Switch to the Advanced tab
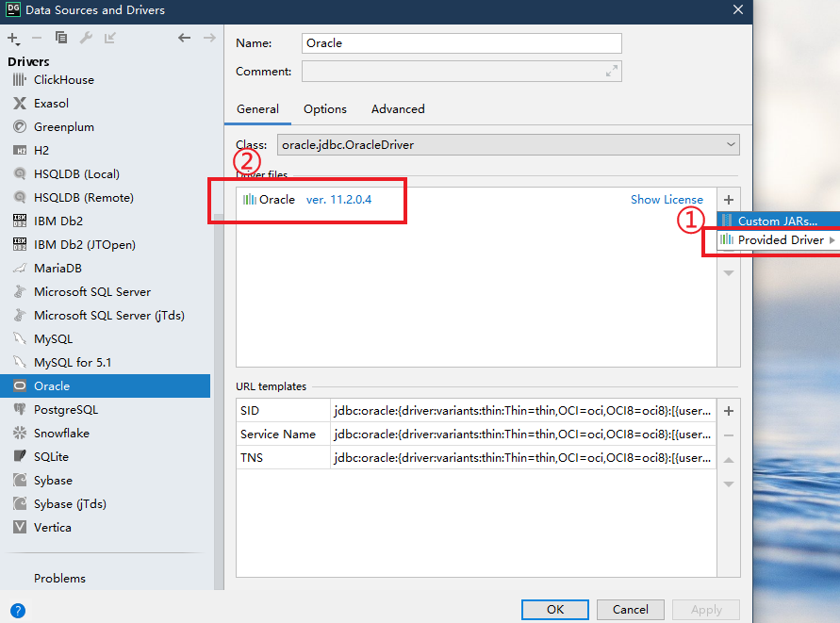The image size is (840, 623). pos(398,109)
